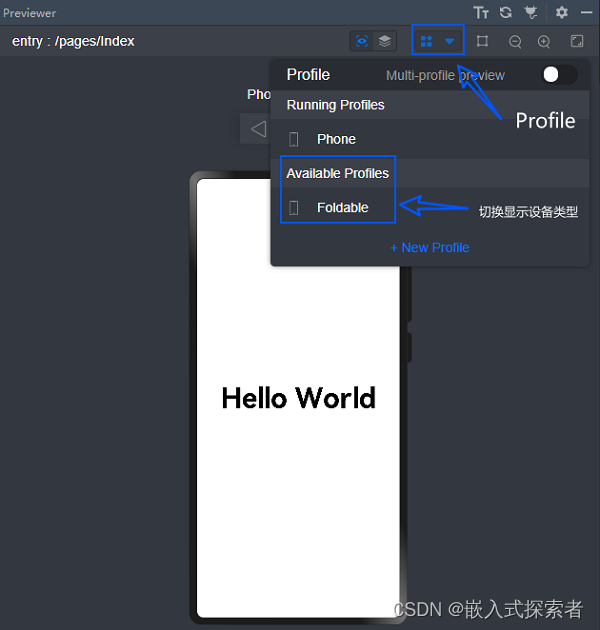The width and height of the screenshot is (600, 630).
Task: Click the Hello World text in preview
Action: click(x=299, y=398)
